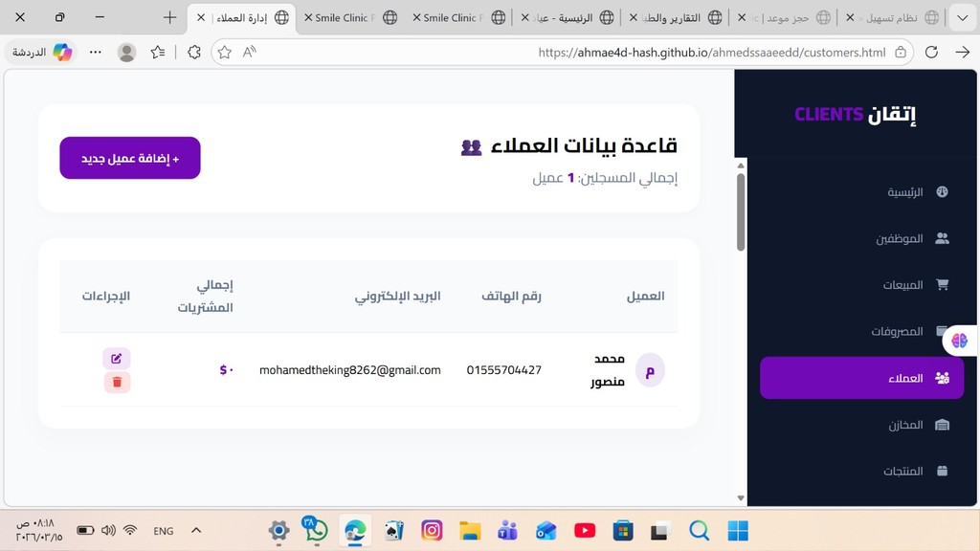The width and height of the screenshot is (980, 551).
Task: Click the registered customers count text
Action: [605, 178]
